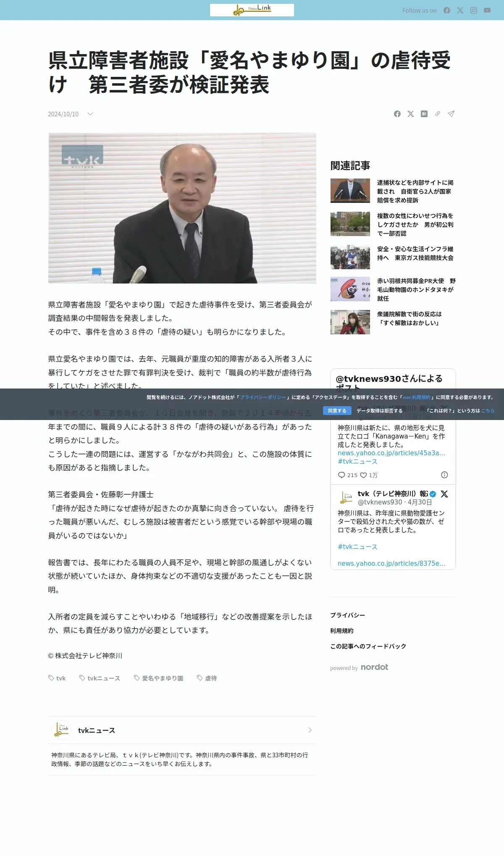504x856 pixels.
Task: Open the main article photo
Action: pos(182,208)
